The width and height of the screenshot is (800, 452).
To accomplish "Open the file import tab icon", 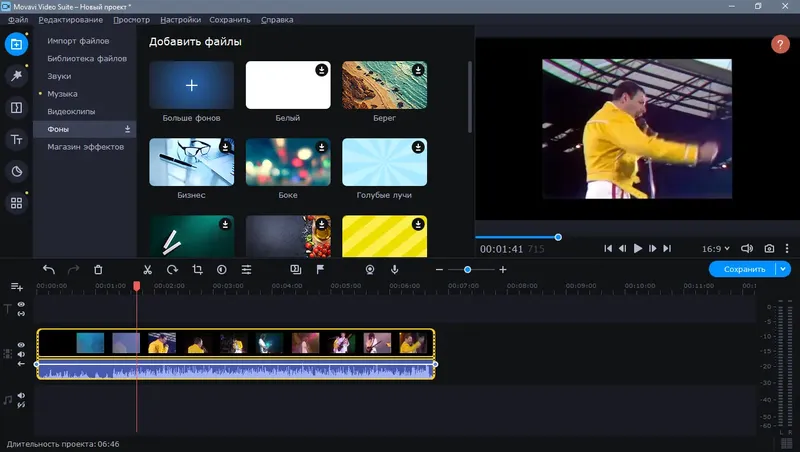I will pyautogui.click(x=16, y=44).
